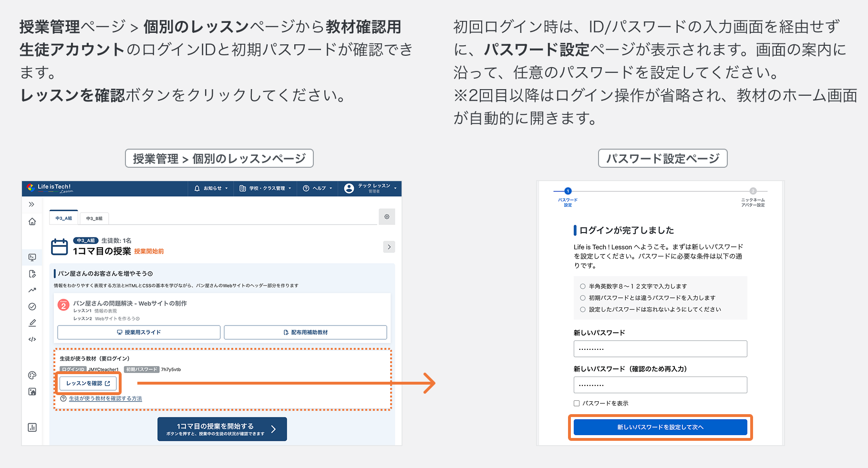Open the color palette icon in the sidebar
868x468 pixels.
tap(32, 375)
